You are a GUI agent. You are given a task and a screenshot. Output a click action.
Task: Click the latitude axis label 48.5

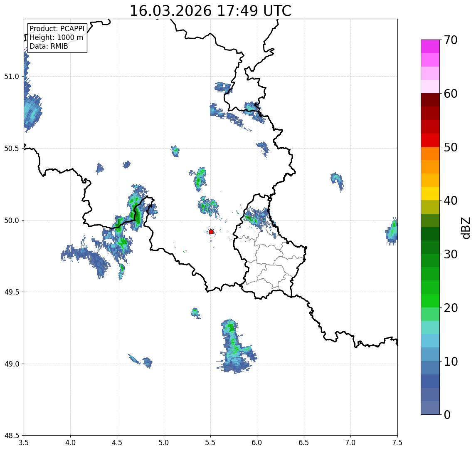pyautogui.click(x=12, y=436)
